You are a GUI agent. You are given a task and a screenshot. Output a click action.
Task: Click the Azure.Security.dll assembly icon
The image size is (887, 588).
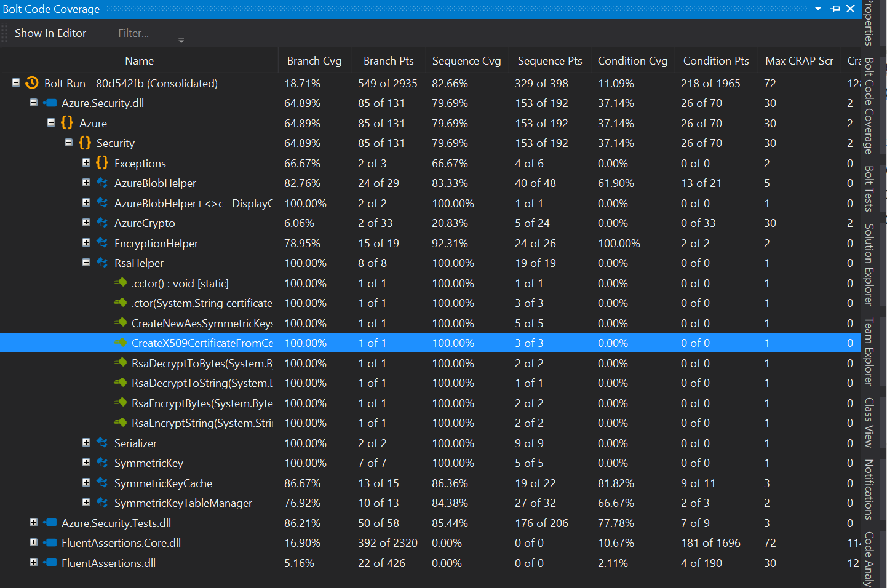click(x=50, y=103)
